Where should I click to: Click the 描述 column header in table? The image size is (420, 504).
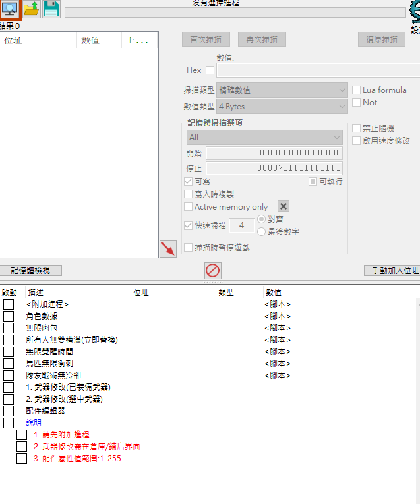pos(78,293)
